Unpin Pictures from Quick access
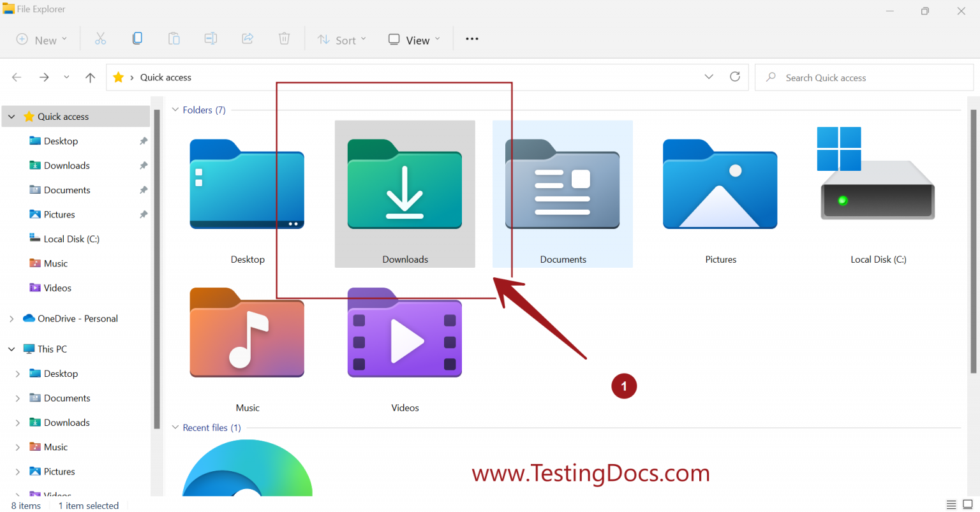980x512 pixels. tap(143, 214)
